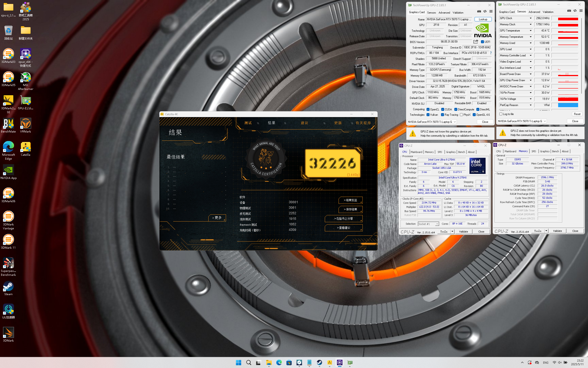Open the BenchMate desktop icon
Viewport: 588px width, 368px height.
pos(8,126)
